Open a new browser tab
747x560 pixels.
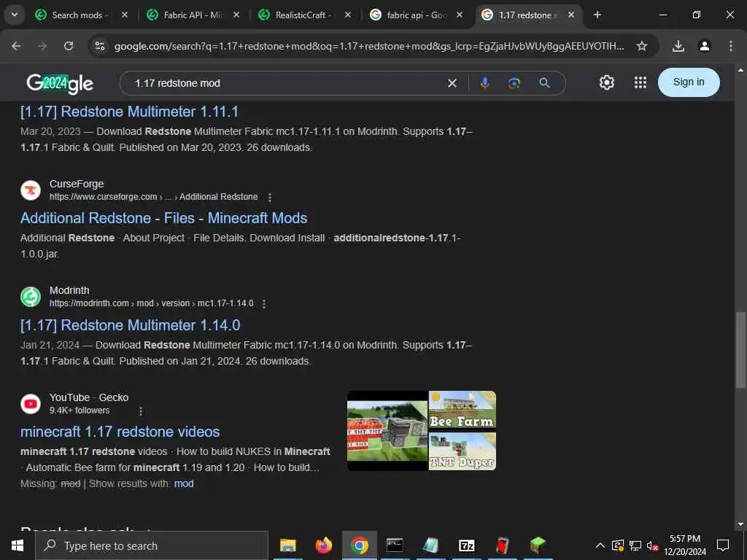coord(597,15)
